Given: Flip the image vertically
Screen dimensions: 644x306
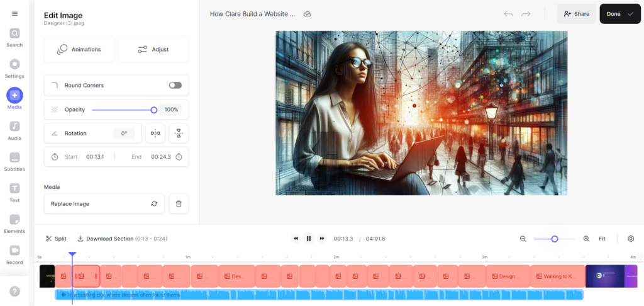Looking at the screenshot, I should tap(179, 133).
